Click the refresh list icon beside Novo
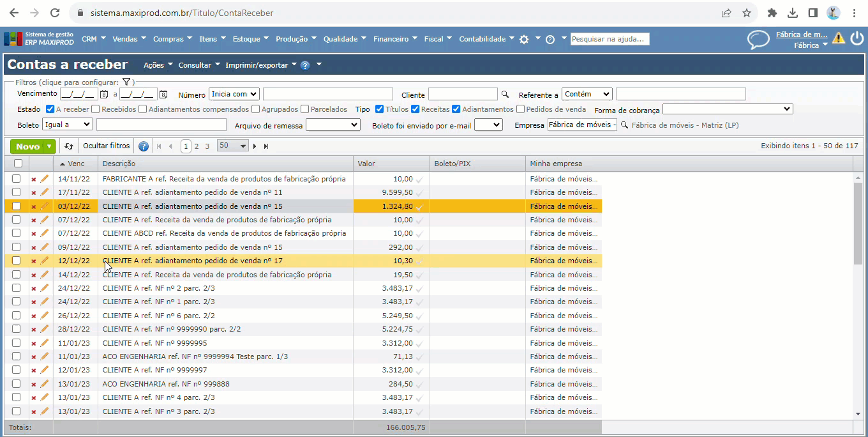Screen dimensions: 868x437 [69, 146]
